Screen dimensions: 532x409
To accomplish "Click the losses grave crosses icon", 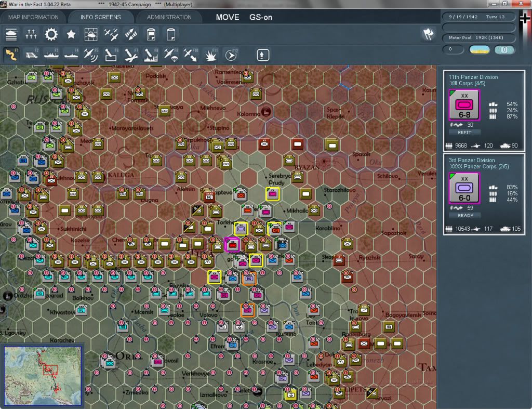I will [x=31, y=35].
